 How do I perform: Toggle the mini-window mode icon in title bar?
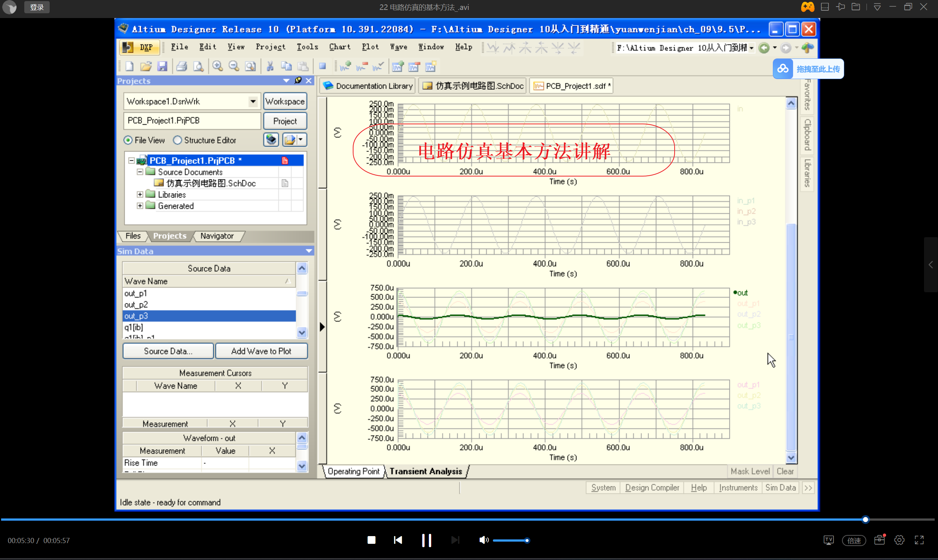tap(825, 7)
